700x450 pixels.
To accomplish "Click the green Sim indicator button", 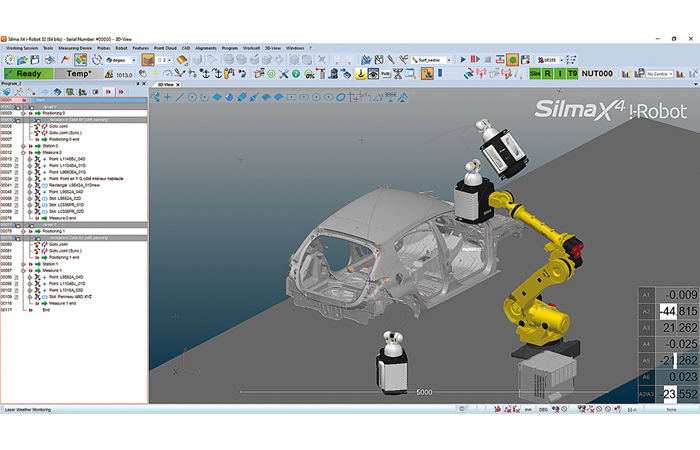I will click(535, 74).
